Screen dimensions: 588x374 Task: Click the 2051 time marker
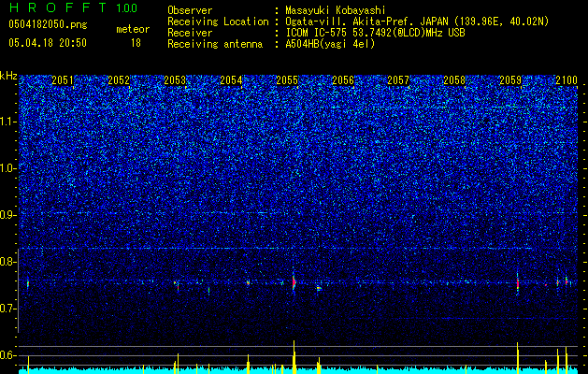point(63,80)
